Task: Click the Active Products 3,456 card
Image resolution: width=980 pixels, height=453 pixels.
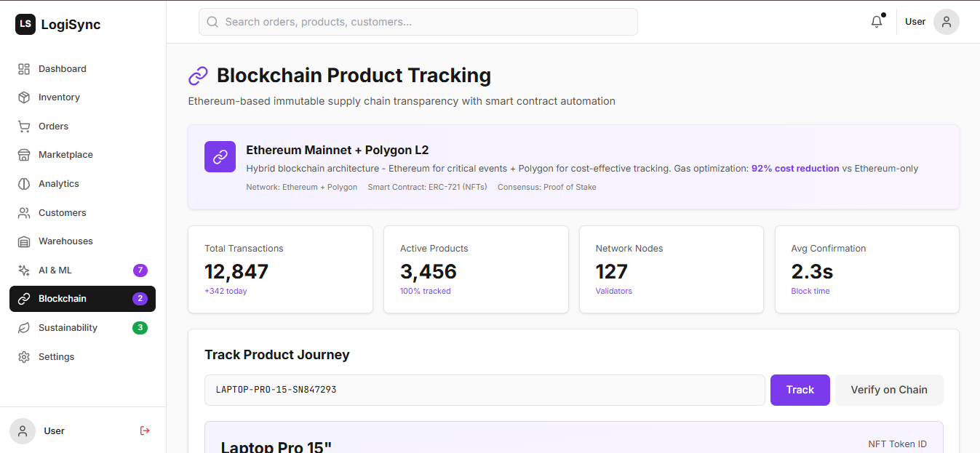Action: [476, 270]
